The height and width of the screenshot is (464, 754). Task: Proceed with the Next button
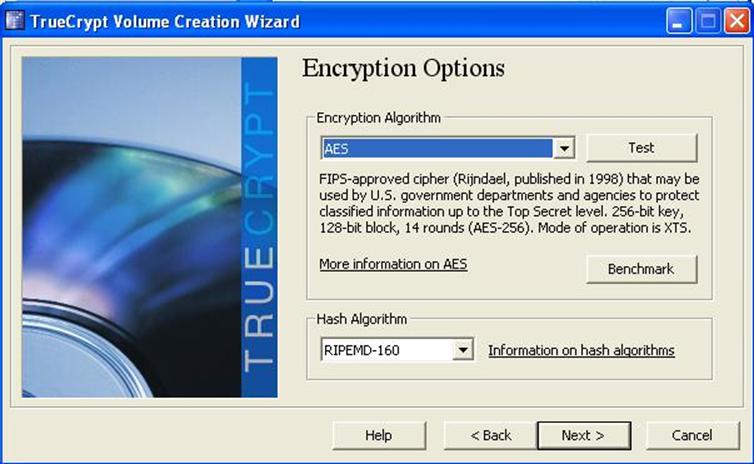pyautogui.click(x=584, y=435)
